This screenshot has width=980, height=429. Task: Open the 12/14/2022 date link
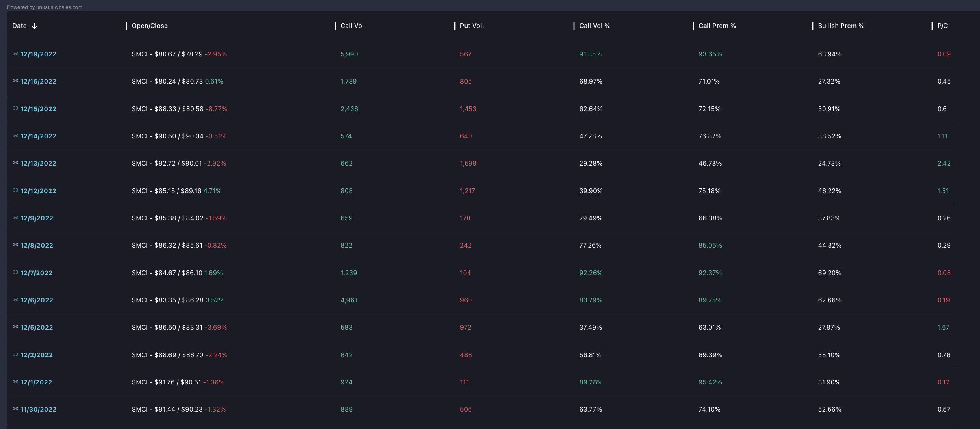tap(38, 136)
